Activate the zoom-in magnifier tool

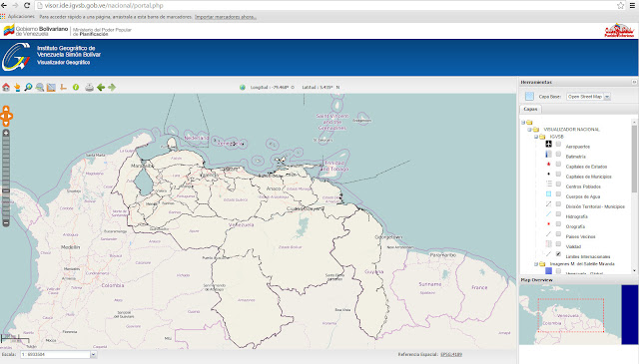pyautogui.click(x=28, y=87)
